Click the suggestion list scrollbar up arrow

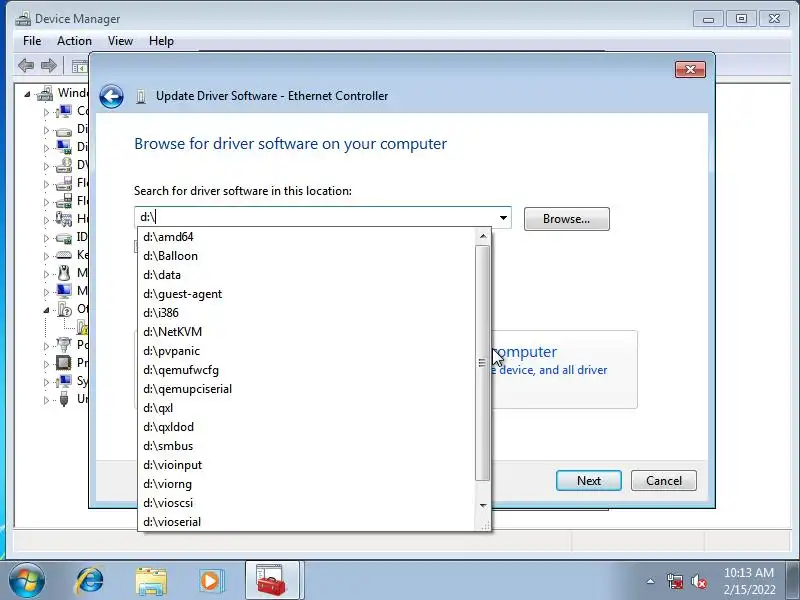483,236
